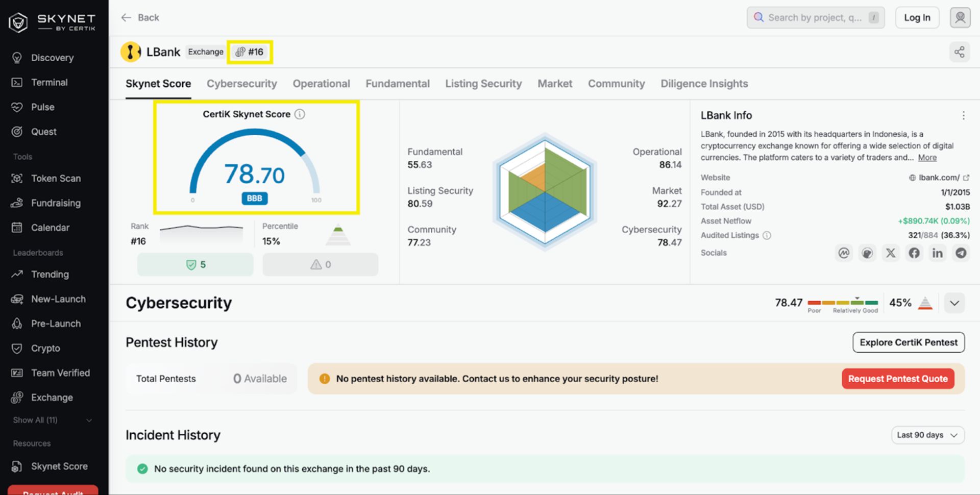The image size is (980, 495).
Task: Click the Request Pentest Quote button
Action: click(x=897, y=379)
